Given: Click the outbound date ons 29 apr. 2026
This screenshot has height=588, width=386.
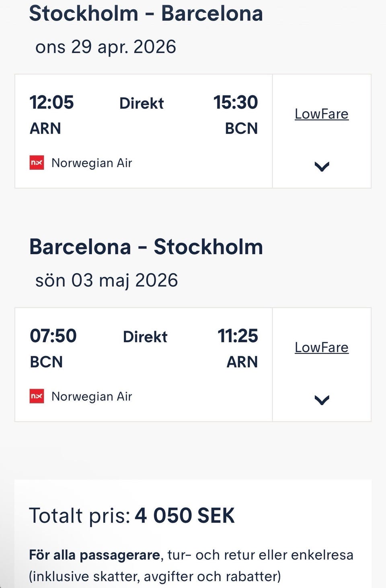Looking at the screenshot, I should point(106,47).
